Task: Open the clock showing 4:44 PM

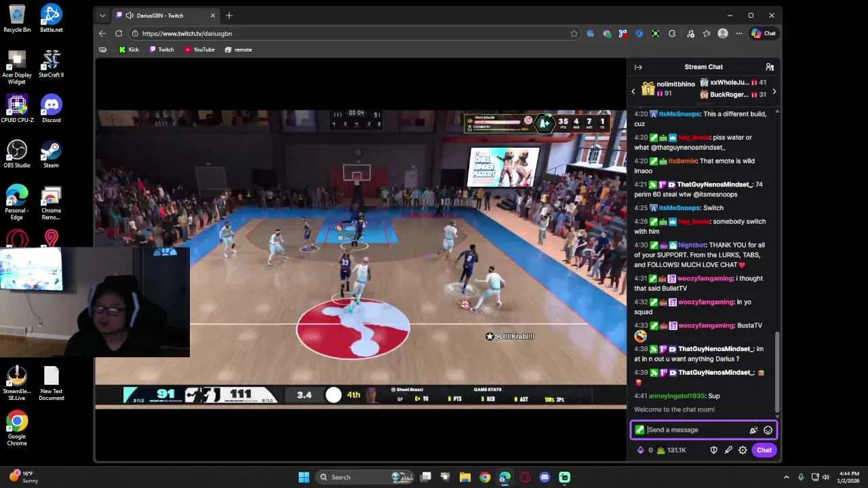Action: tap(850, 477)
